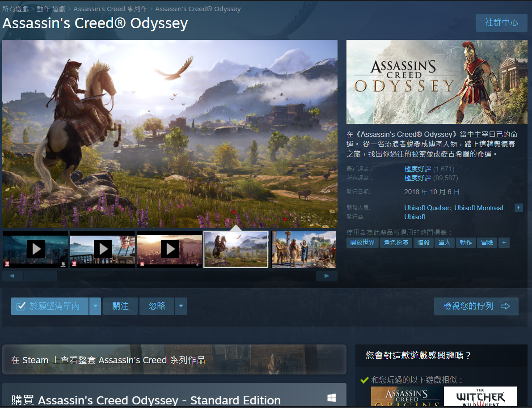Screen dimensions: 532x408
Task: Click the main horse rider screenshot
Action: click(x=169, y=134)
